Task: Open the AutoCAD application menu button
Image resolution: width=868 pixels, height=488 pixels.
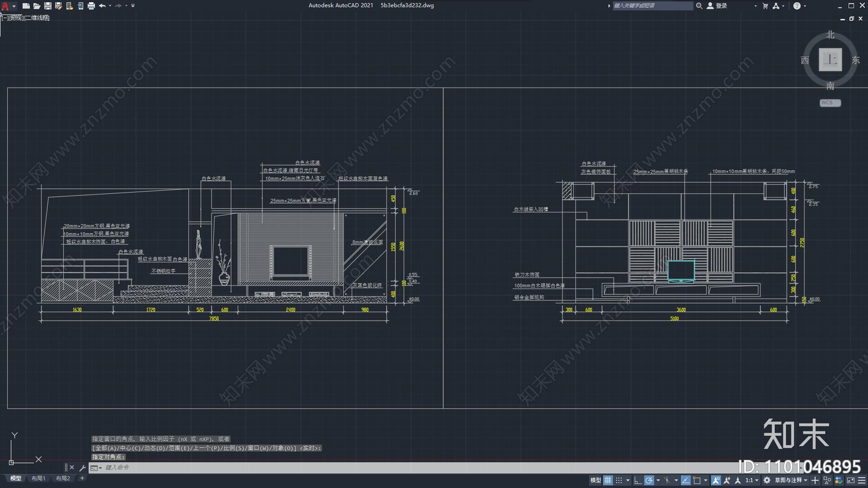Action: point(8,6)
